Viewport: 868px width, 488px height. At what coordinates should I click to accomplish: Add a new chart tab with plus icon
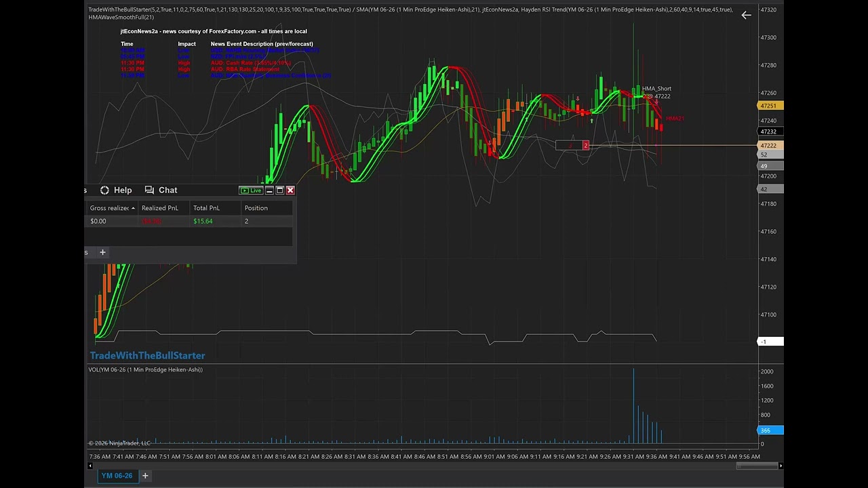[145, 476]
